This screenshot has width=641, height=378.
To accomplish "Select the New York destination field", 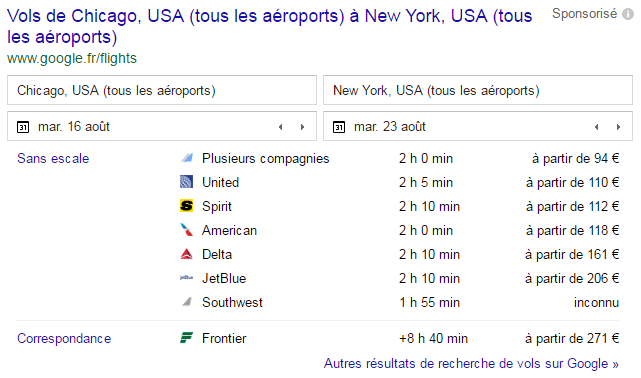I will pyautogui.click(x=478, y=90).
